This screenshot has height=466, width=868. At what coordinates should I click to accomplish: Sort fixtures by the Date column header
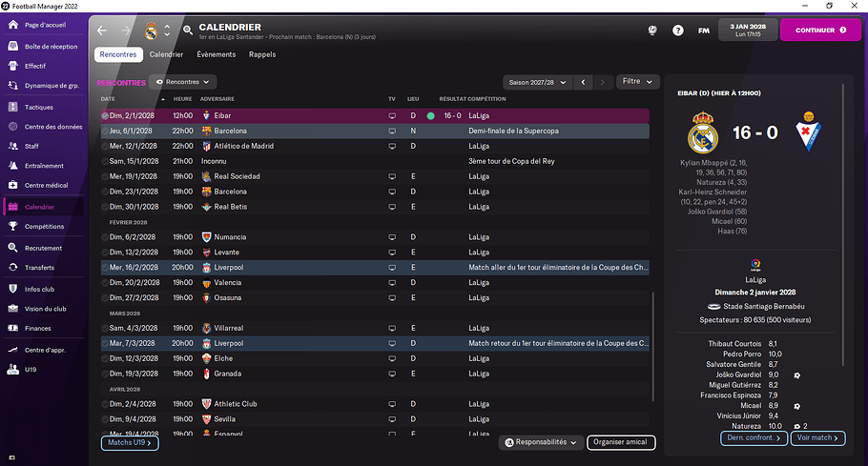point(109,99)
